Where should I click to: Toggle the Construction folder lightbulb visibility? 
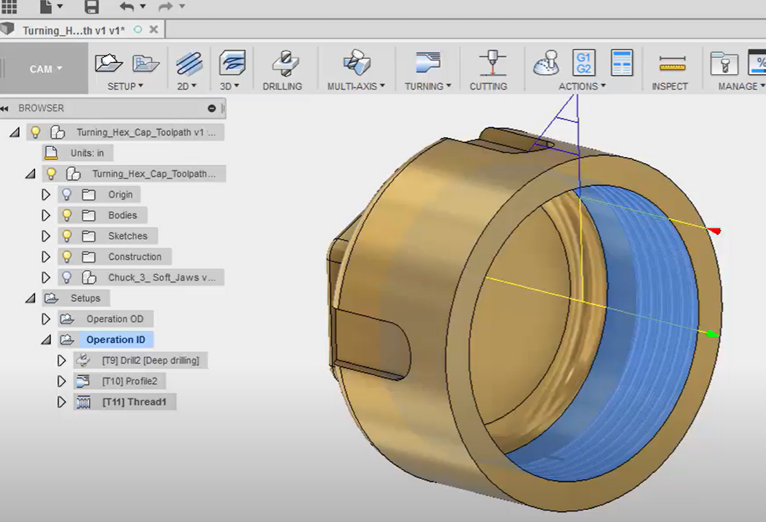(x=67, y=257)
